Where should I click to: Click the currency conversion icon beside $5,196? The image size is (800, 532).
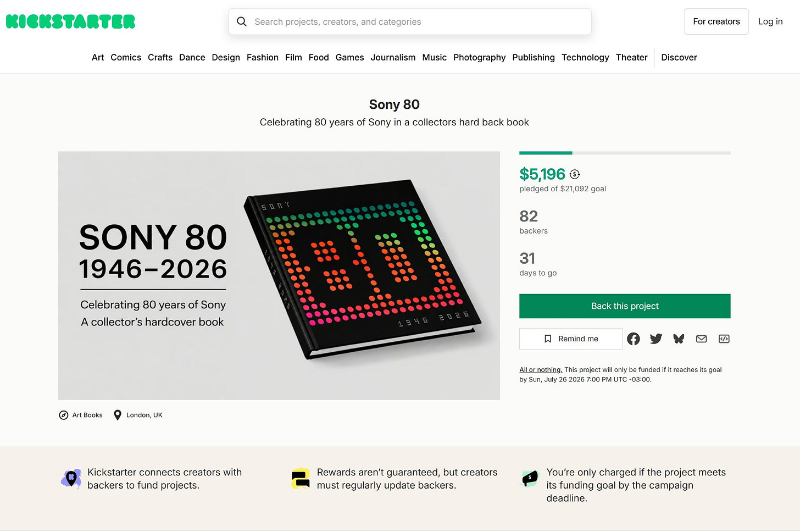point(575,174)
